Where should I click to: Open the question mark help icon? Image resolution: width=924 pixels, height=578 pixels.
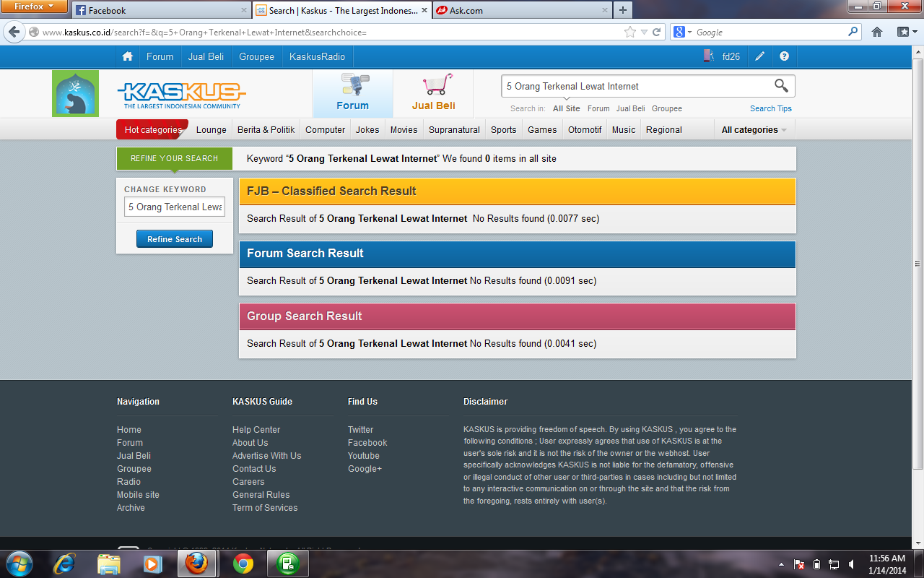click(785, 56)
